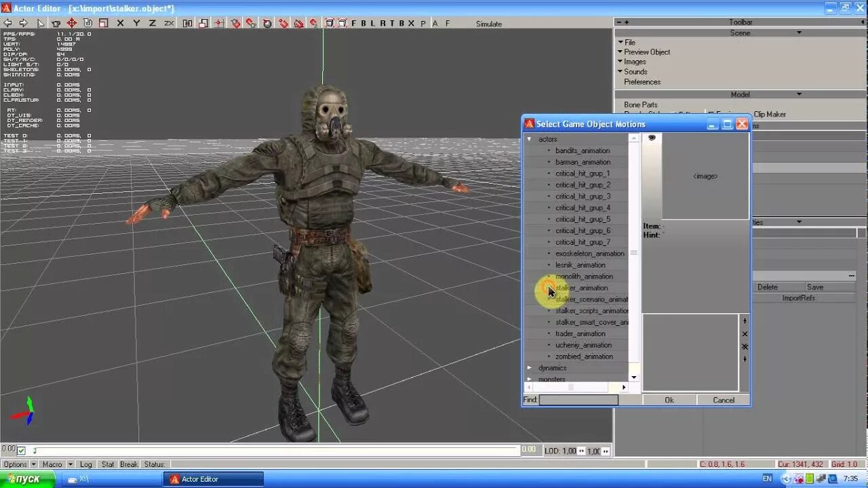868x488 pixels.
Task: Toggle the eye preview icon in dialog
Action: [652, 138]
